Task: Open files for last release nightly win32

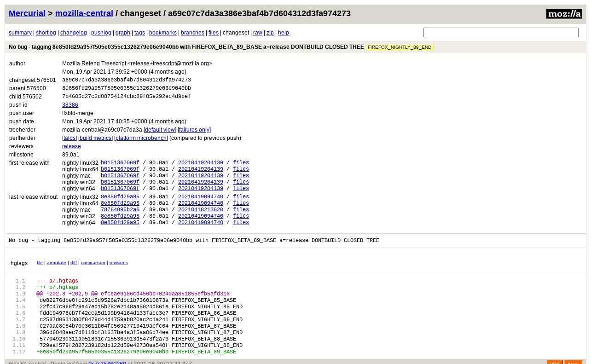Action: click(241, 216)
